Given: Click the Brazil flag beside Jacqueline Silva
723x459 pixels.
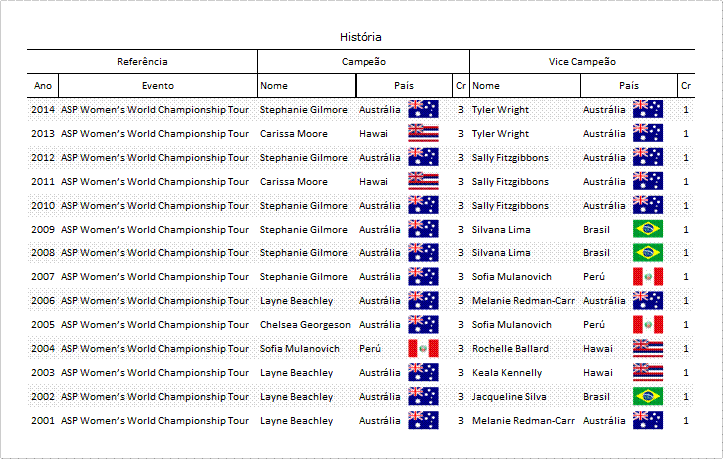Looking at the screenshot, I should 648,396.
